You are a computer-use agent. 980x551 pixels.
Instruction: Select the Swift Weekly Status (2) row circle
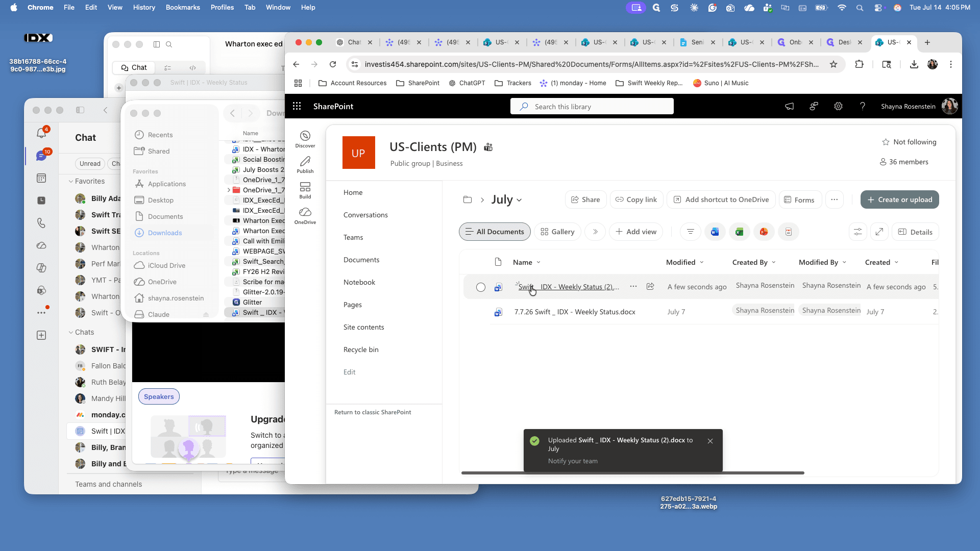point(480,287)
